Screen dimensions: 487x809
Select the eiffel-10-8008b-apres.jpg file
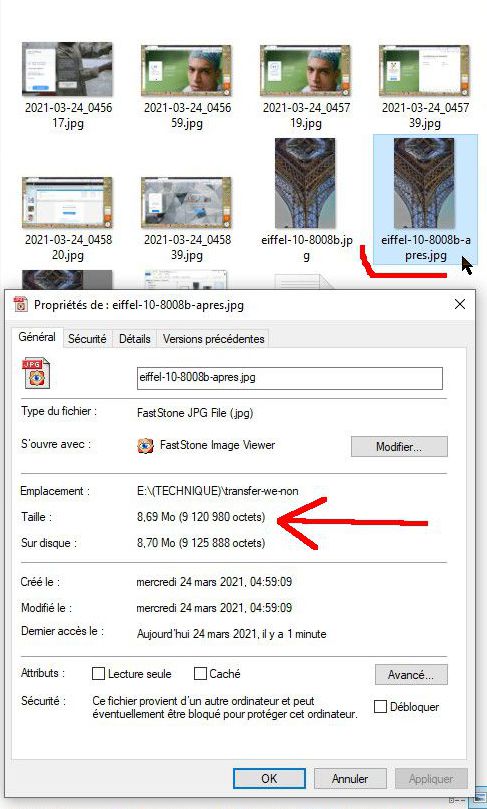pos(425,199)
